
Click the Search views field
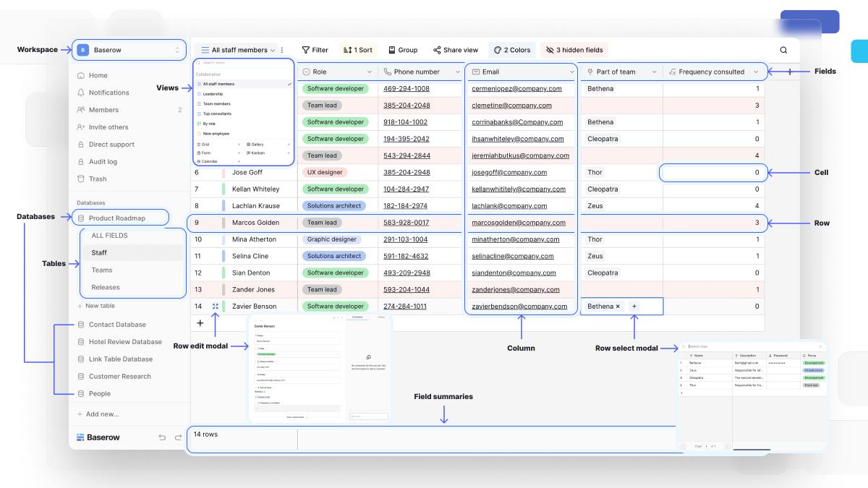pyautogui.click(x=244, y=63)
